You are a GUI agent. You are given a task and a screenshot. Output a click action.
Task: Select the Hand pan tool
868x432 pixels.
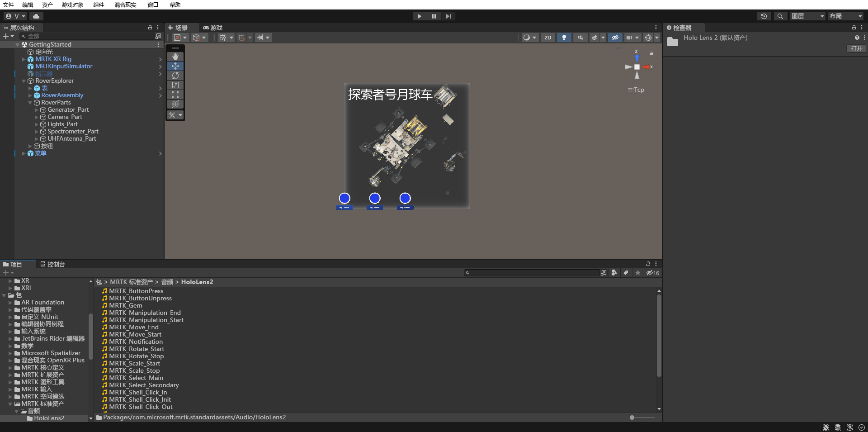pyautogui.click(x=175, y=56)
